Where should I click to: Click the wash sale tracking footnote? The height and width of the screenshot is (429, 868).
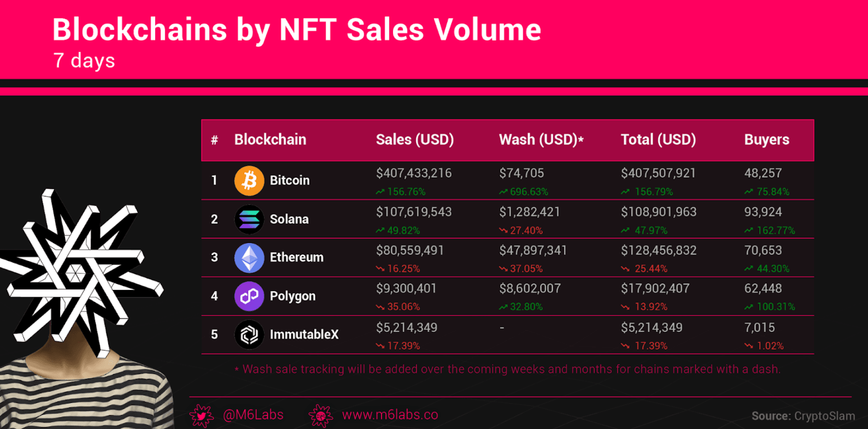(507, 369)
